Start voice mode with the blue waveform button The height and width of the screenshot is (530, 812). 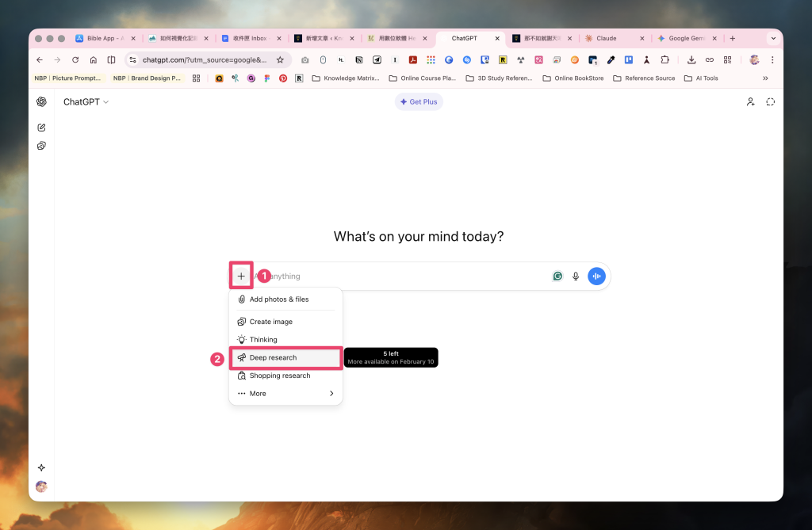596,276
